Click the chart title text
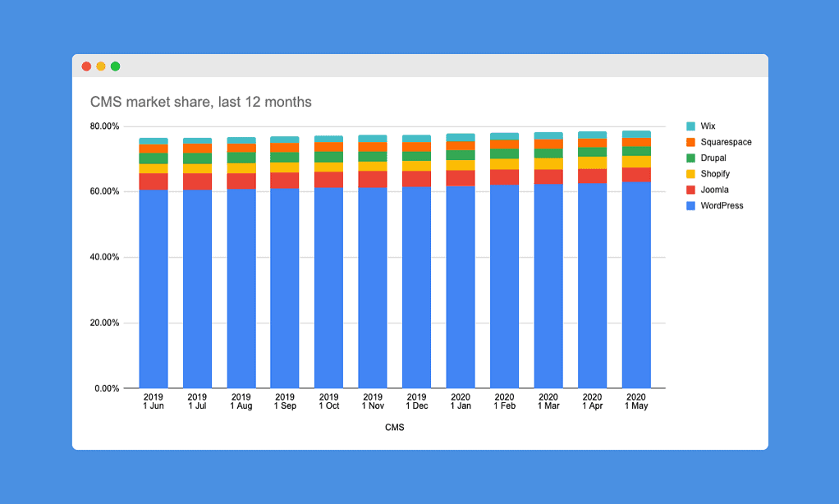This screenshot has height=504, width=839. (x=200, y=102)
